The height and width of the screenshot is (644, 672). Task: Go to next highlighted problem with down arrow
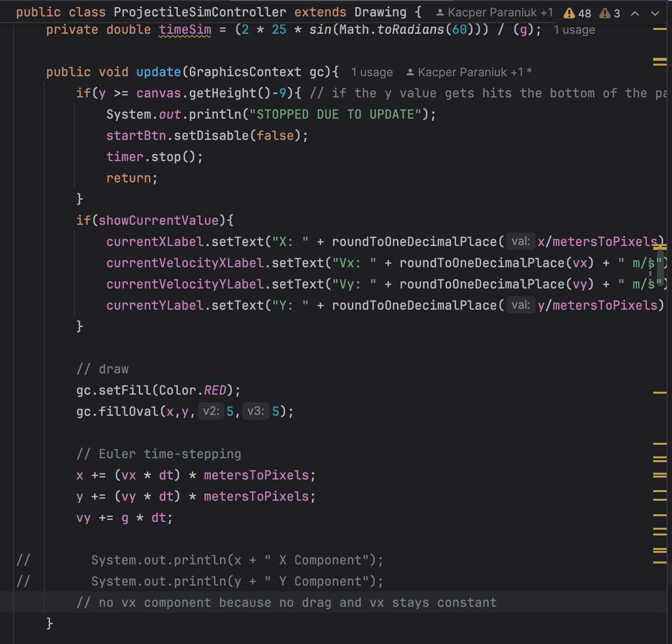[655, 14]
